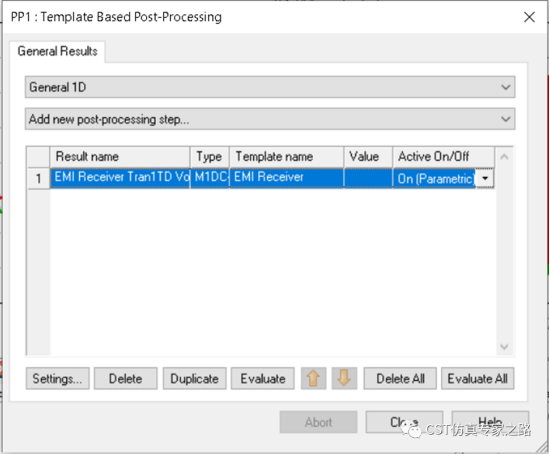Move selected result up with arrow icon
Screen dimensions: 550x455
click(313, 379)
